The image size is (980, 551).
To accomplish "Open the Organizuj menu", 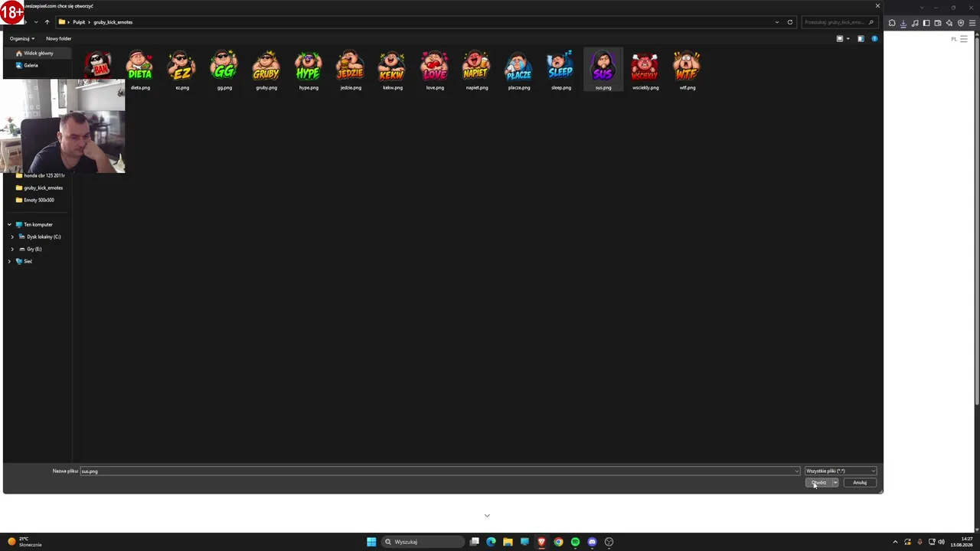I will point(21,38).
